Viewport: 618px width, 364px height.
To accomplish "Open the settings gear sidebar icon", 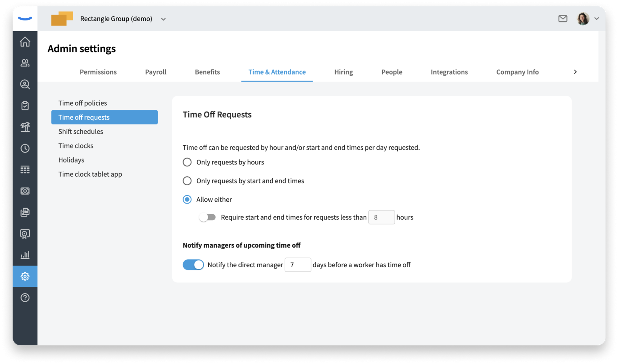I will (25, 276).
